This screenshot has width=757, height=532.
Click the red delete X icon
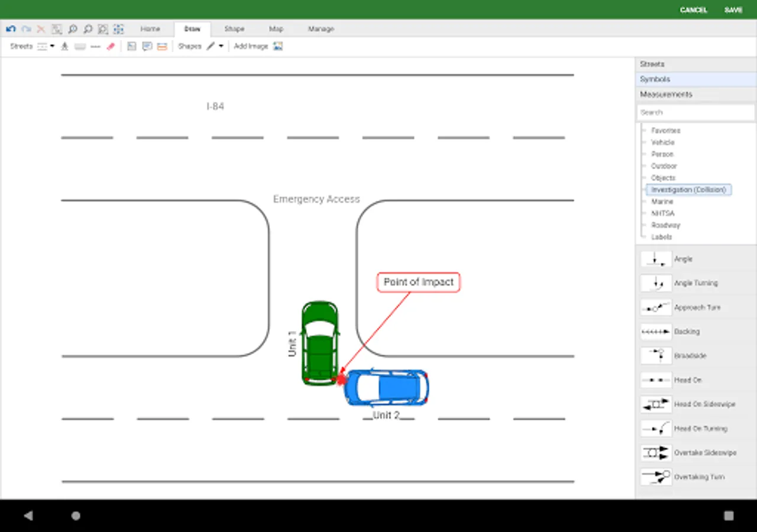41,29
